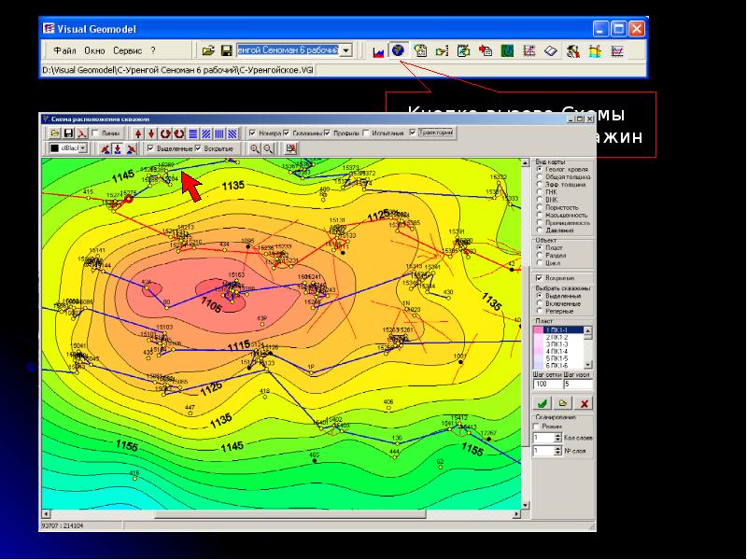The image size is (747, 560).
Task: Enable the Линии checkbox
Action: pos(95,133)
